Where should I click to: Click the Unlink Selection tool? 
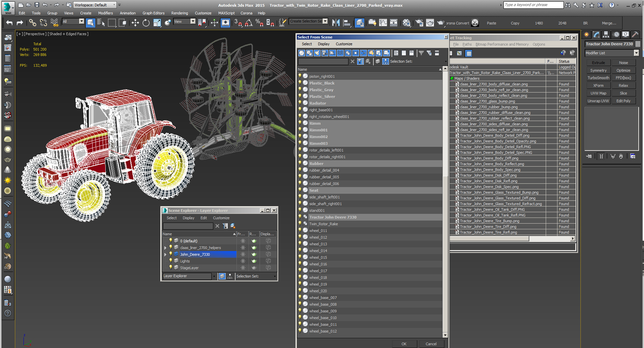click(44, 23)
